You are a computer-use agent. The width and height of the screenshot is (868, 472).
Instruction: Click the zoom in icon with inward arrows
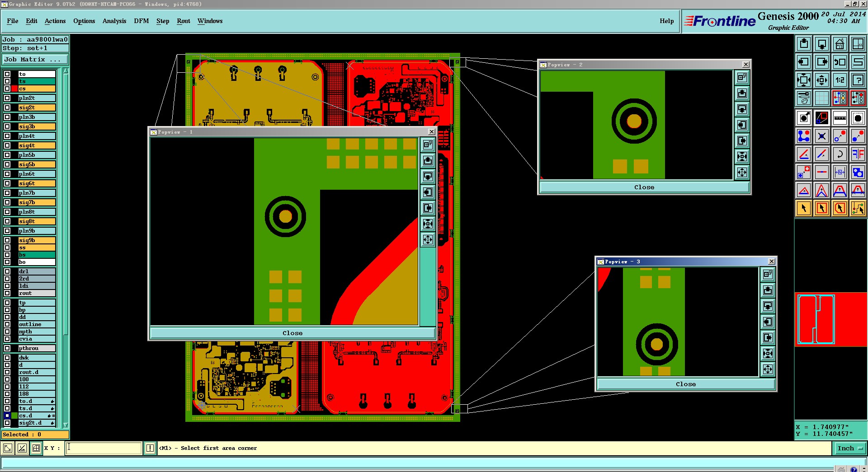(804, 80)
